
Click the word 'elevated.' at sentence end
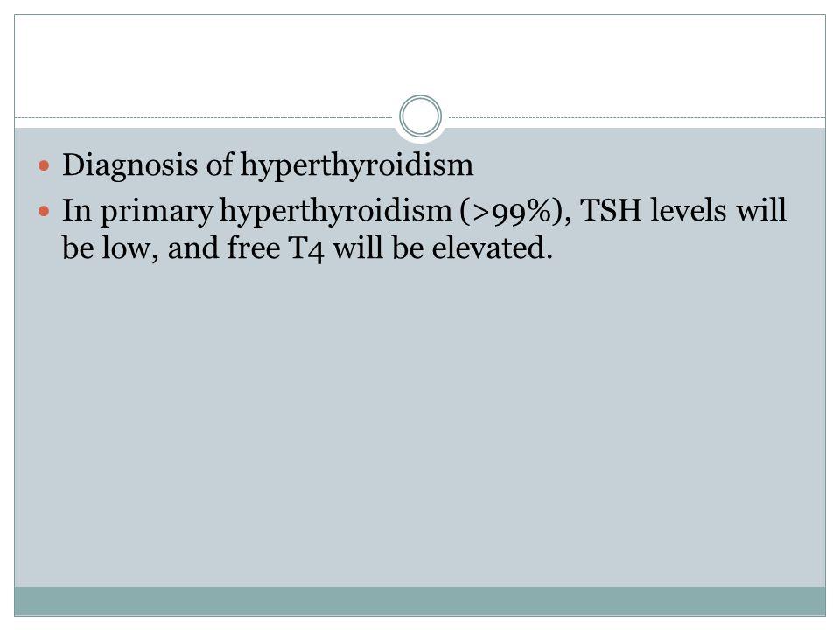click(493, 248)
